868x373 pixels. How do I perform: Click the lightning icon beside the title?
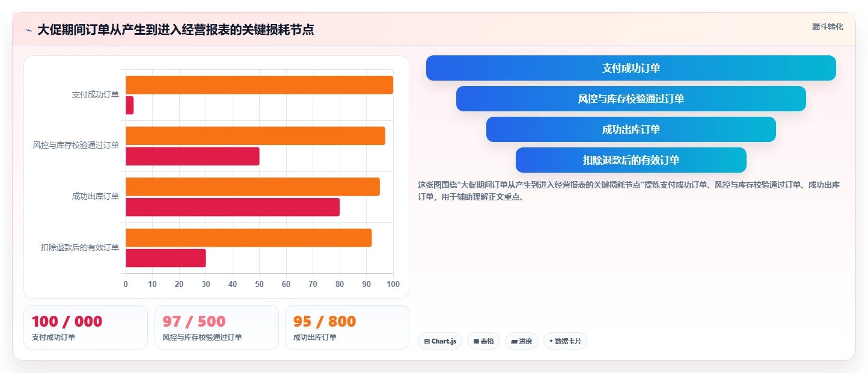28,30
